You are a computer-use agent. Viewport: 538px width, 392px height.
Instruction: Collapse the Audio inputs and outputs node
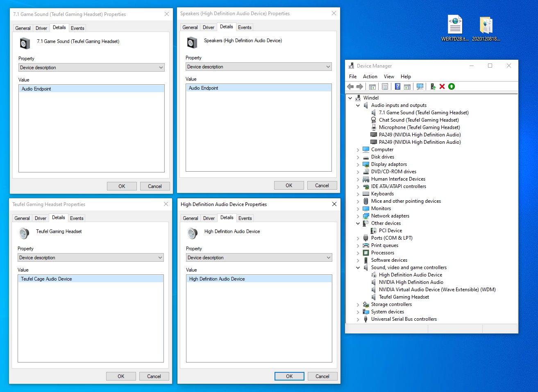pos(358,105)
